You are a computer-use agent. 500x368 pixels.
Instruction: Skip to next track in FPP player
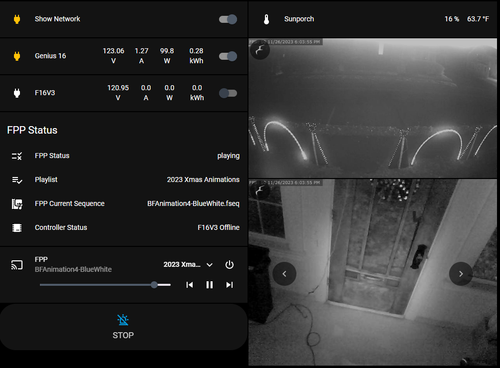click(x=229, y=285)
